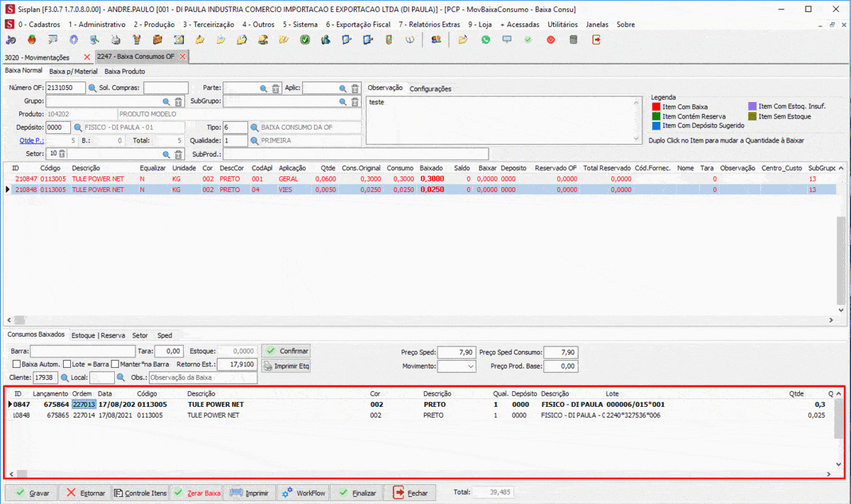
Task: Click the Lote column header in lower grid
Action: pos(611,393)
